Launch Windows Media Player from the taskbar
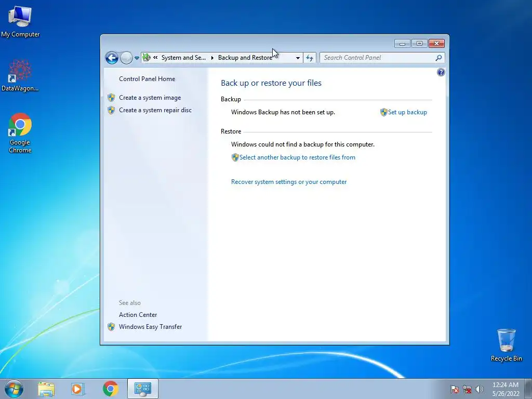The width and height of the screenshot is (532, 399). pos(78,389)
